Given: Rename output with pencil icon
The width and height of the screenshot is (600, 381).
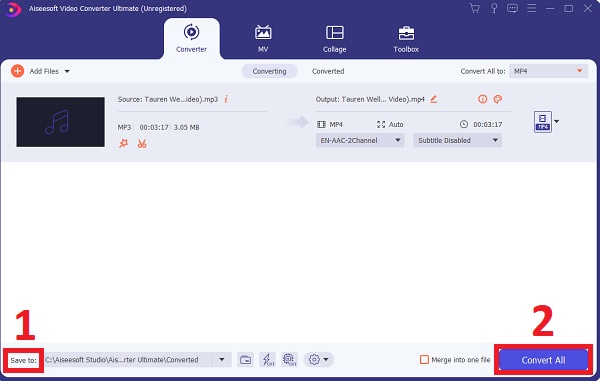Looking at the screenshot, I should (x=434, y=99).
